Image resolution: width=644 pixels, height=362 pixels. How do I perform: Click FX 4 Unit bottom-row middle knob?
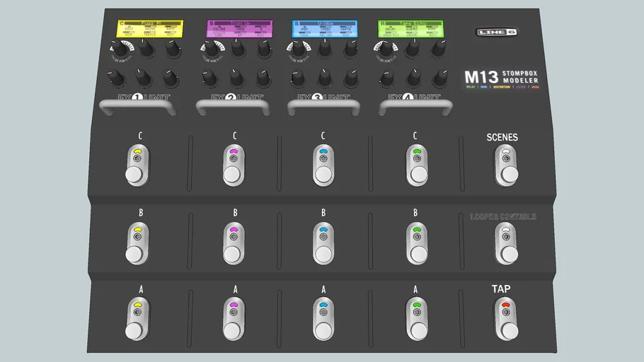click(x=413, y=78)
